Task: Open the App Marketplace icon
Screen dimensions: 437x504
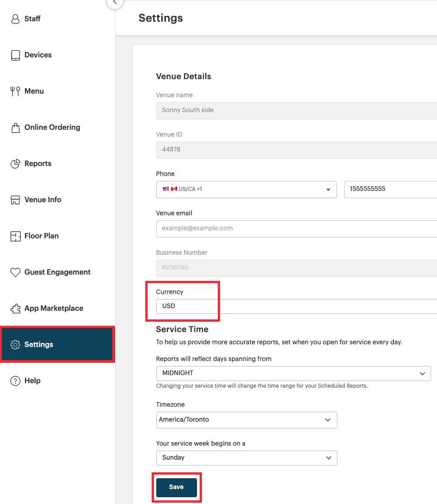Action: (x=16, y=308)
